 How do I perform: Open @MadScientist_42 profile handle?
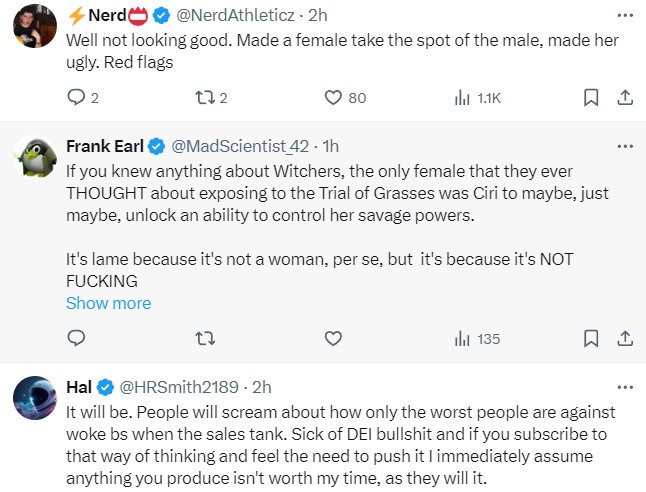coord(240,146)
